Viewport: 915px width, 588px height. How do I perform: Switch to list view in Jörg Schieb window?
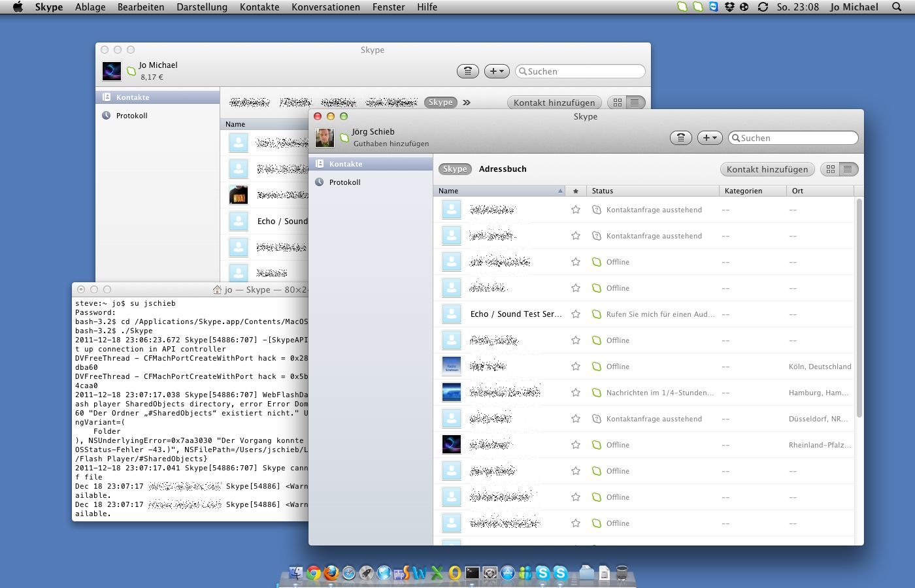pos(848,169)
